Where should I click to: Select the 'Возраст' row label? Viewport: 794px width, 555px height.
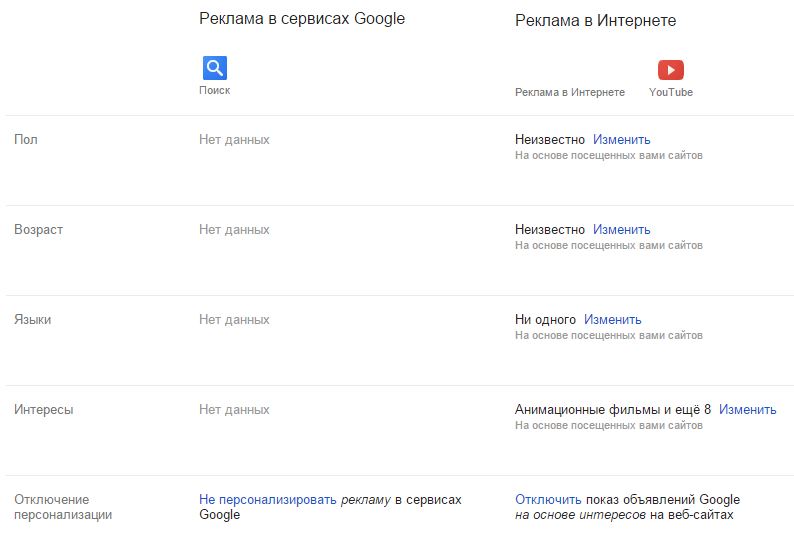coord(38,230)
